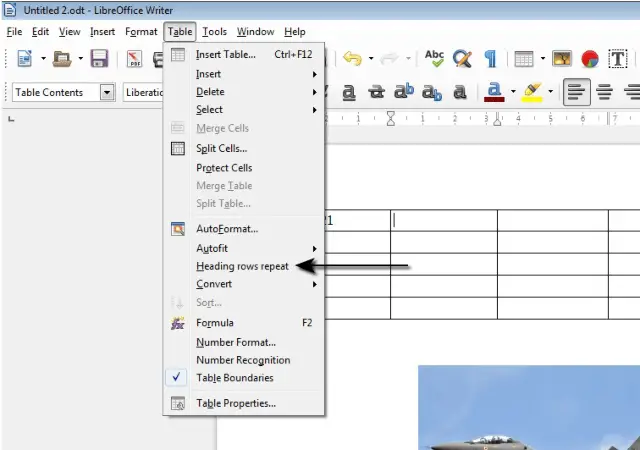Expand the Convert submenu
This screenshot has height=450, width=640.
click(244, 284)
